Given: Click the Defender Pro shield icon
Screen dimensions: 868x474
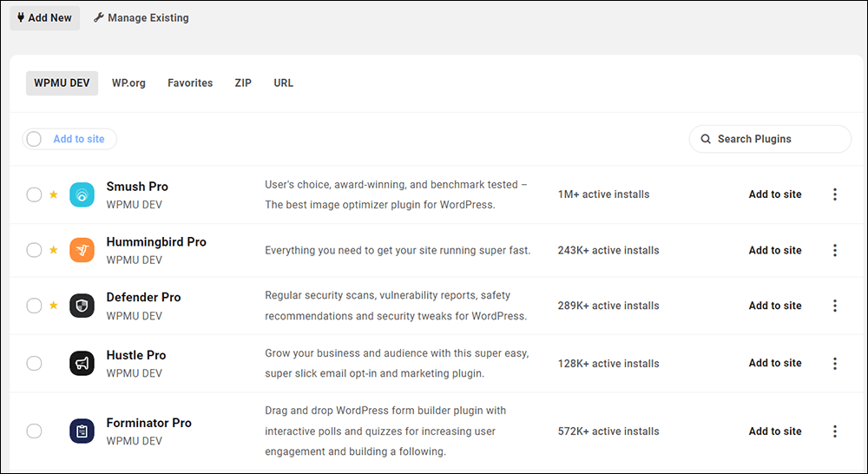Looking at the screenshot, I should click(82, 306).
